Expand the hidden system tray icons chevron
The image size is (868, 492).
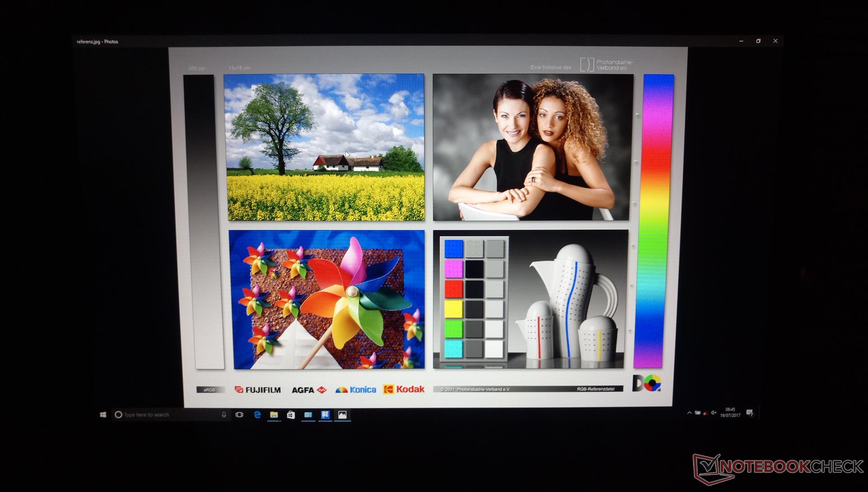tap(689, 412)
